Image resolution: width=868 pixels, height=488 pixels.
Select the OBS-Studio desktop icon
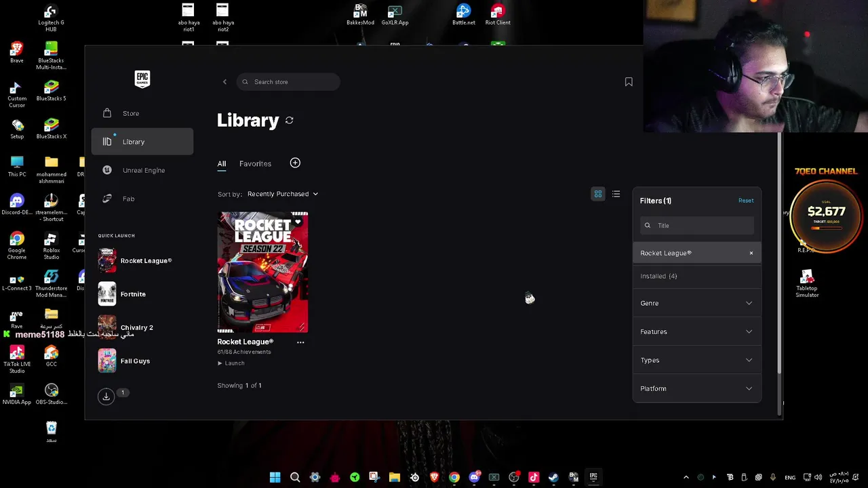[x=51, y=394]
